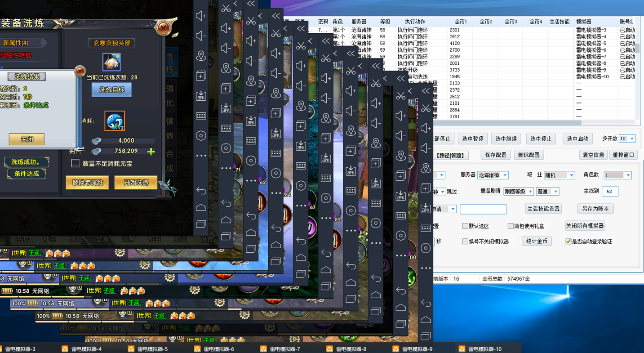The image size is (644, 353).
Task: Volume up icon in the leftmost emulator sidebar
Action: click(x=201, y=16)
